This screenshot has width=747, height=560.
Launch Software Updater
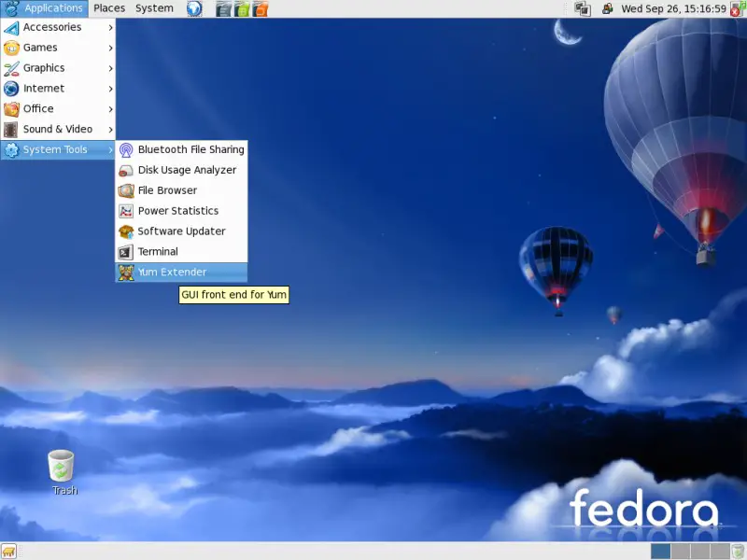click(181, 231)
